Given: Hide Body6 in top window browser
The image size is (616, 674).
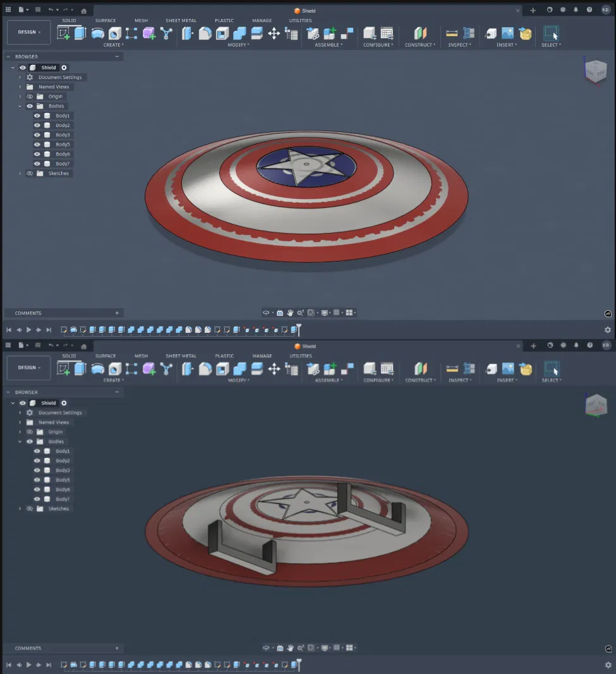Looking at the screenshot, I should 37,154.
